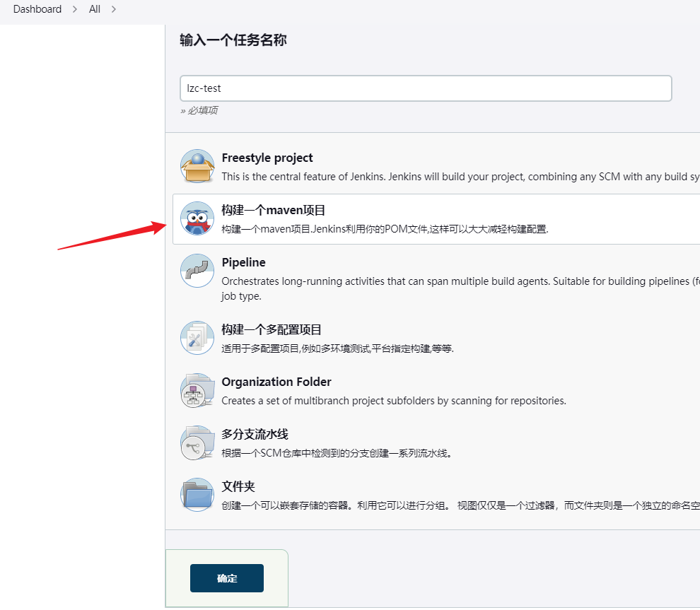The image size is (700, 610).
Task: Open the All view breadcrumb link
Action: [95, 9]
